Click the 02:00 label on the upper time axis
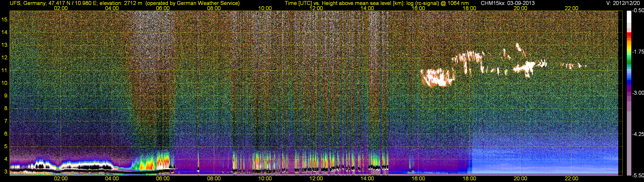Image resolution: width=644 pixels, height=182 pixels. point(61,8)
